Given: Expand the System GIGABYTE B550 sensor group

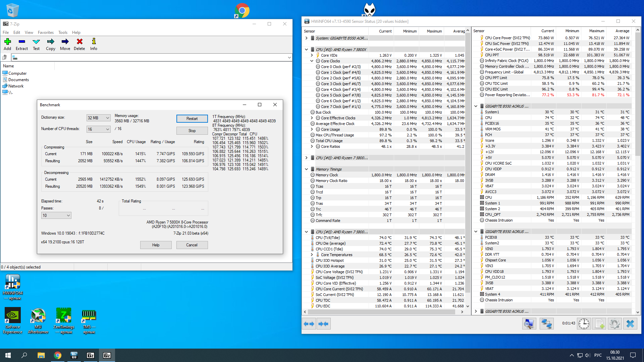Looking at the screenshot, I should pyautogui.click(x=306, y=38).
